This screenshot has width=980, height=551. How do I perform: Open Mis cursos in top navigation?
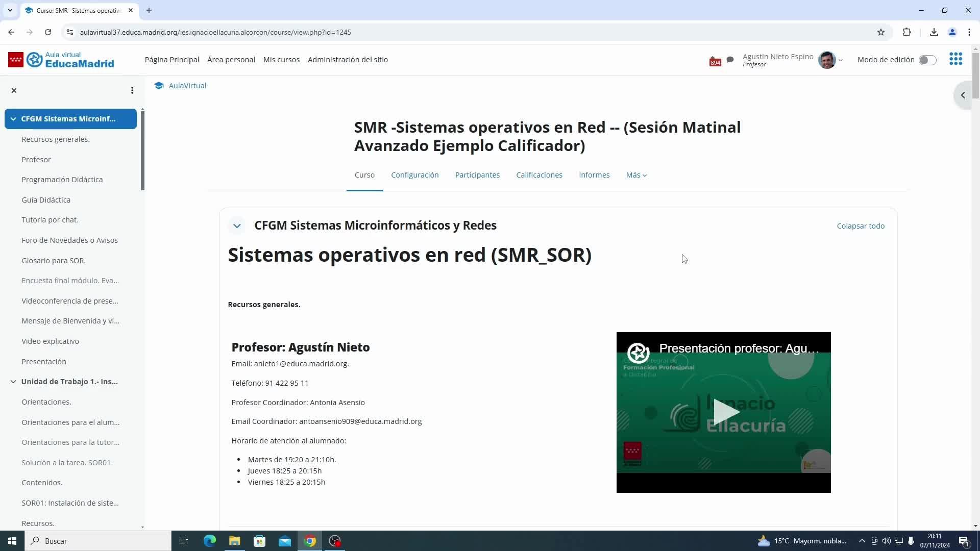click(281, 60)
